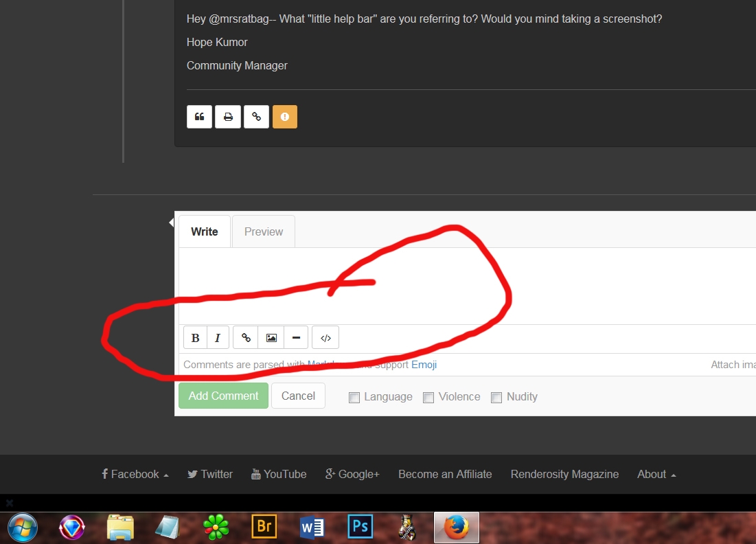This screenshot has height=544, width=756.
Task: Check the Language content flag
Action: click(354, 398)
